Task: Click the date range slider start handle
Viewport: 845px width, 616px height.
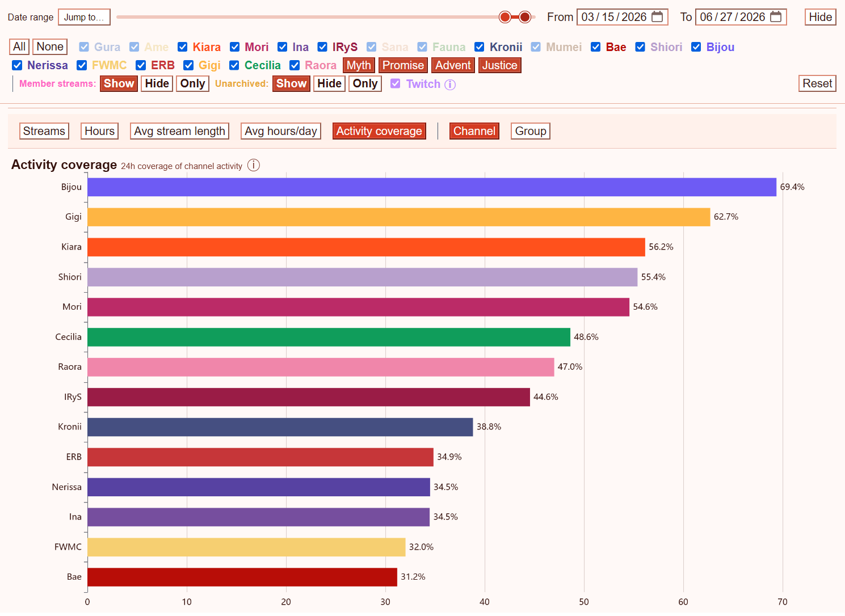Action: (x=505, y=17)
